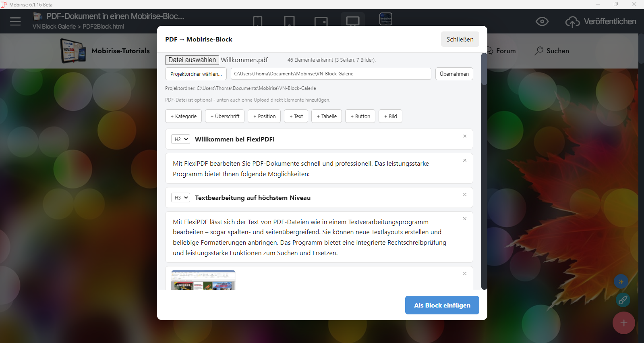Image resolution: width=644 pixels, height=343 pixels.
Task: Click Als Block einfügen
Action: (442, 305)
